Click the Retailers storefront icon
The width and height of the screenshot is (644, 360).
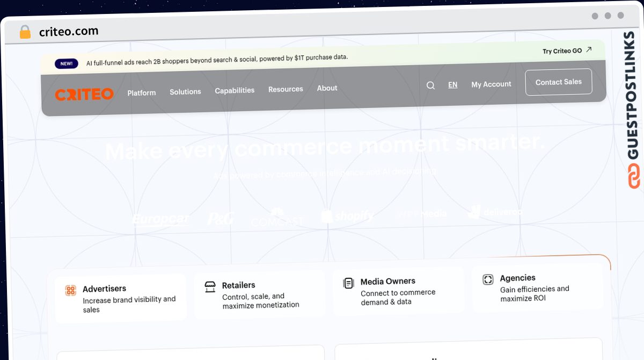pos(210,287)
